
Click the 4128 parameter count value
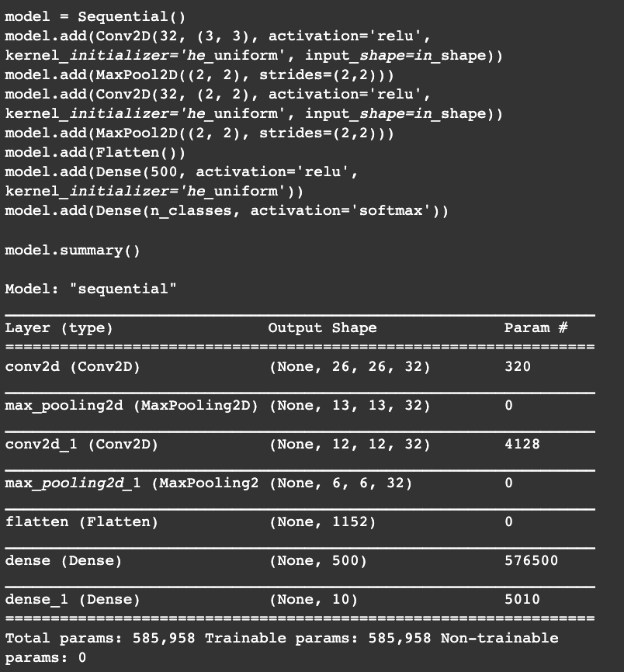tap(522, 445)
